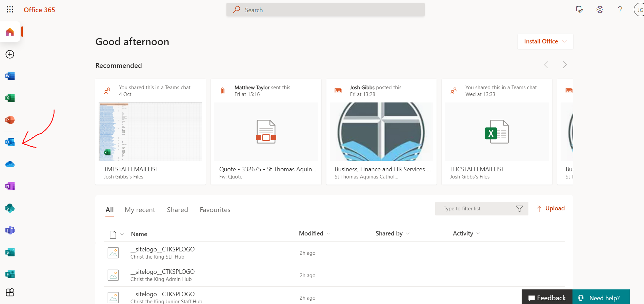Open the Quote - 332675 recommended card

pyautogui.click(x=266, y=132)
